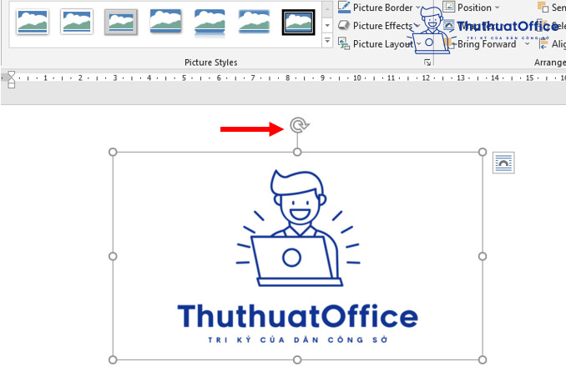Click the Hanging Indent ruler marker
The height and width of the screenshot is (392, 566).
click(11, 80)
